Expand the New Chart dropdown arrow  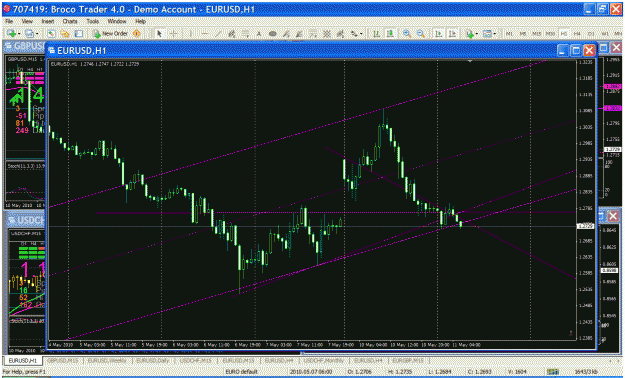[19, 33]
